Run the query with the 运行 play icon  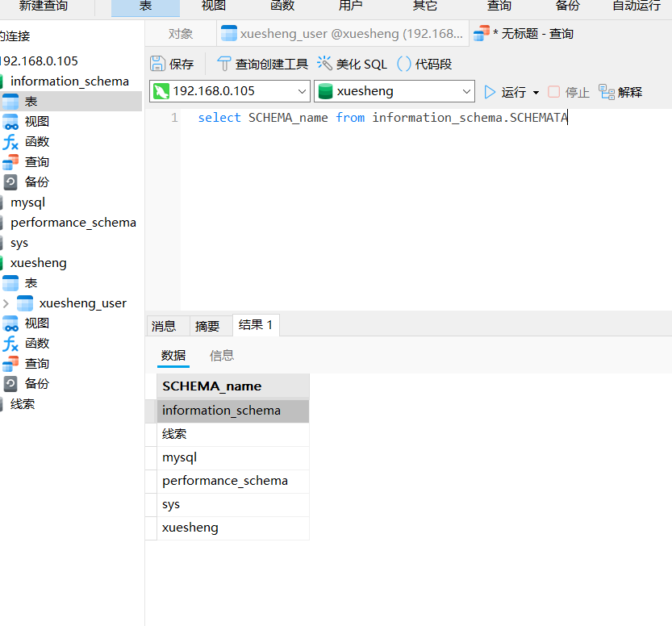(490, 92)
